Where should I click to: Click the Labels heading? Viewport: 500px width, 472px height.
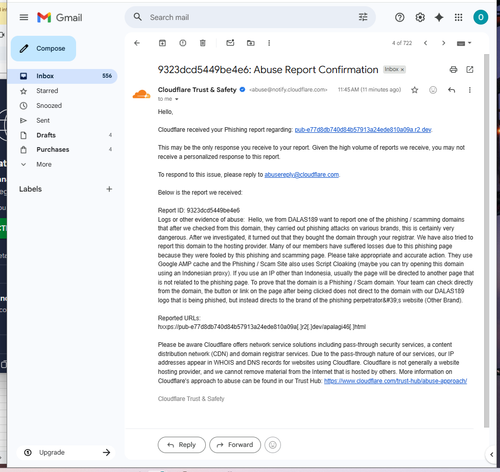[30, 189]
